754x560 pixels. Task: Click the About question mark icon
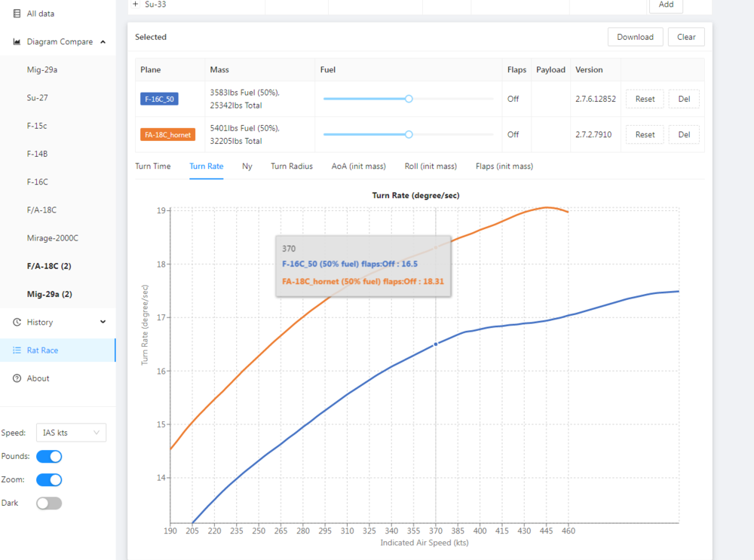(17, 378)
